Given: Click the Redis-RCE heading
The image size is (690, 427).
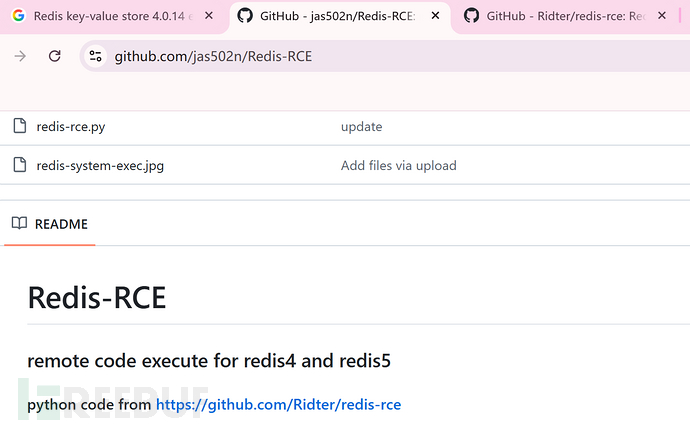Looking at the screenshot, I should tap(97, 298).
